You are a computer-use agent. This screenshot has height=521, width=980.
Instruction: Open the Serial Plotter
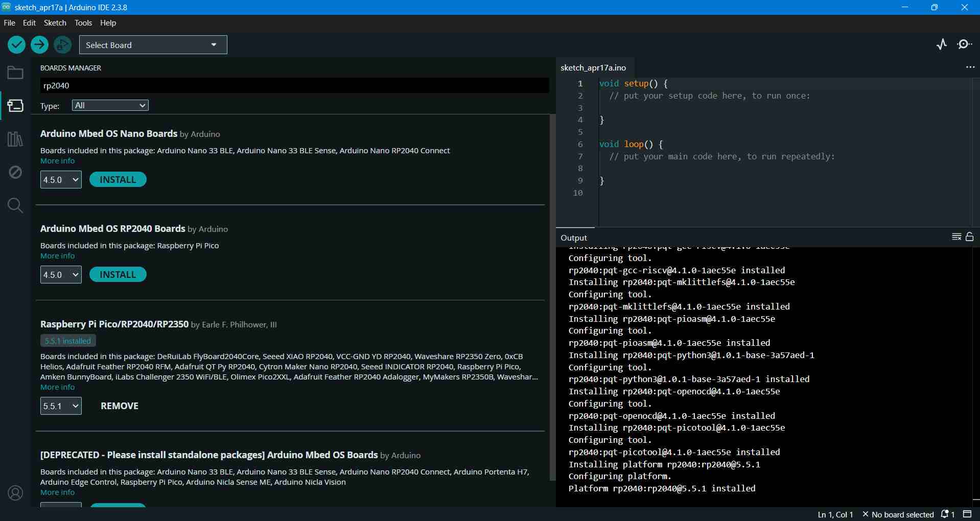tap(942, 44)
